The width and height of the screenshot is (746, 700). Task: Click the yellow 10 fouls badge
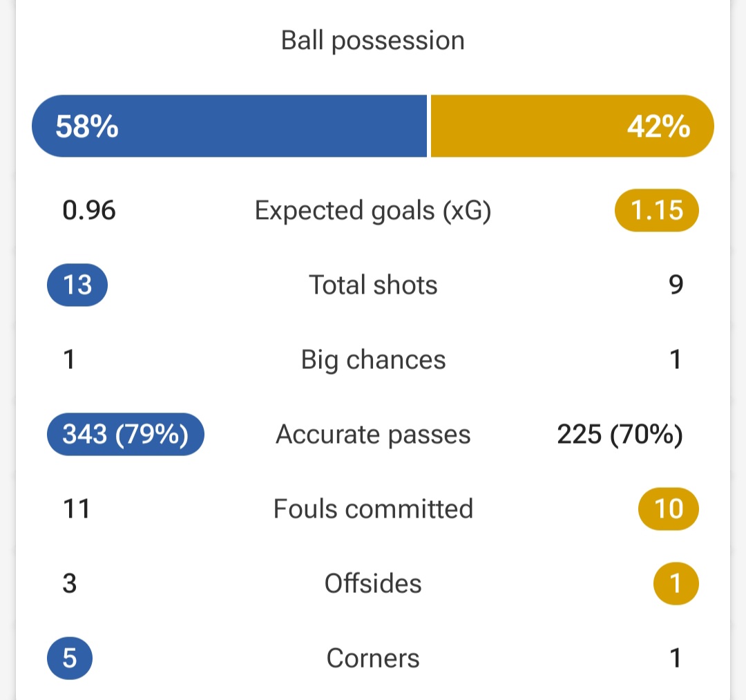pos(669,509)
